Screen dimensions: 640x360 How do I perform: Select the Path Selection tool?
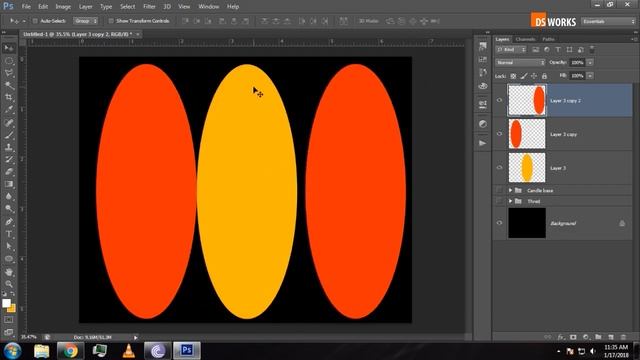[x=9, y=246]
